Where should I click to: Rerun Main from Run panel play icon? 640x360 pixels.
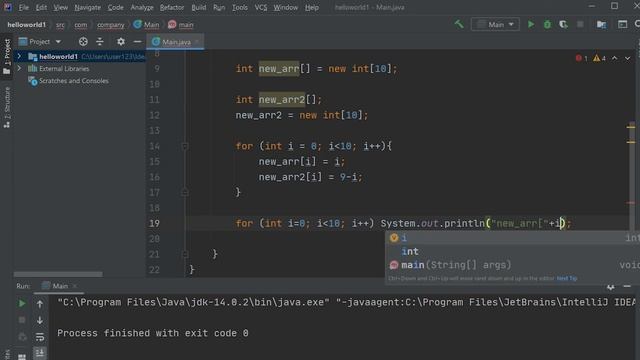pyautogui.click(x=22, y=303)
